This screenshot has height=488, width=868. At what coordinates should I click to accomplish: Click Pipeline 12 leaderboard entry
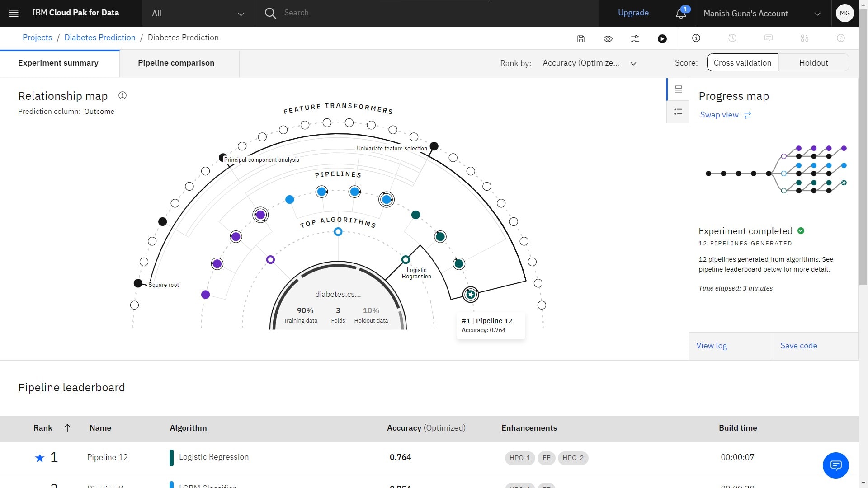pyautogui.click(x=107, y=457)
